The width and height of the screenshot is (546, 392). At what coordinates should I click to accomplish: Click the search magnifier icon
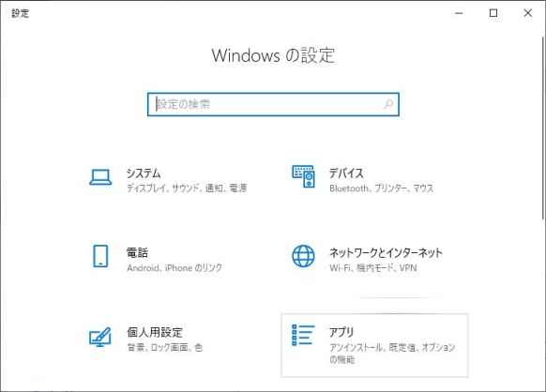[x=388, y=104]
